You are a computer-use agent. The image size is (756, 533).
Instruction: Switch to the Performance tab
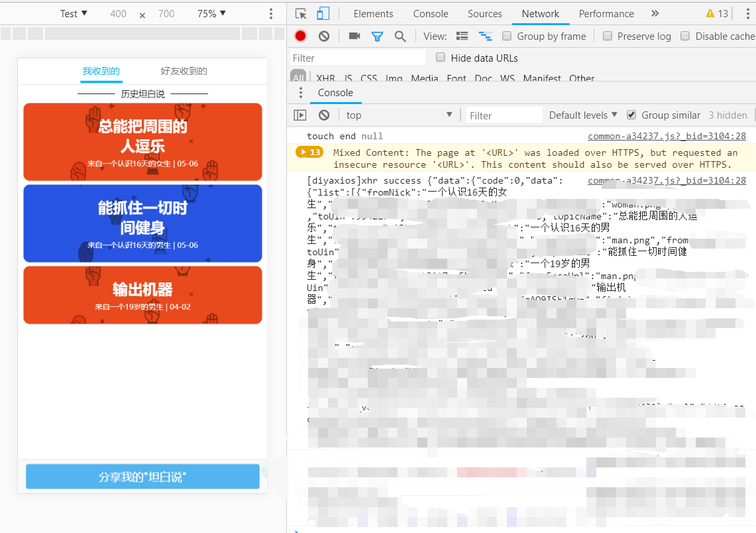606,14
